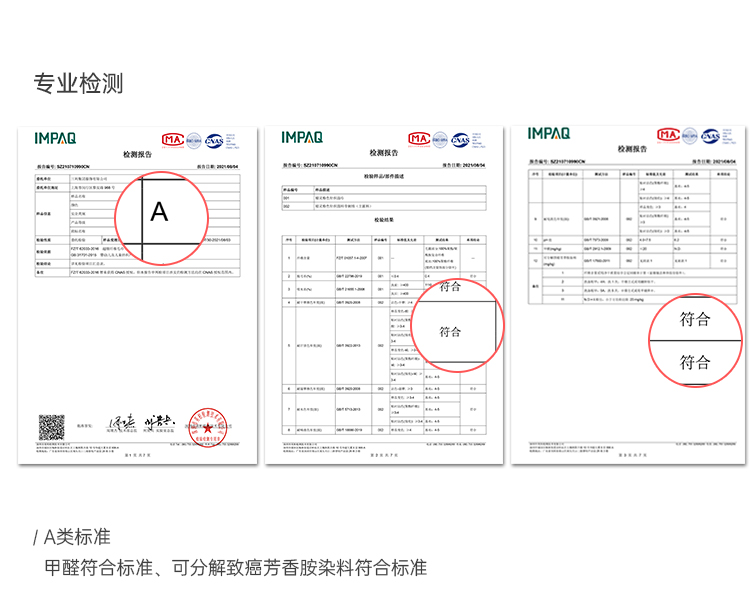The width and height of the screenshot is (750, 603).
Task: Click the blue CNAS emblem on the first report
Action: click(x=214, y=141)
